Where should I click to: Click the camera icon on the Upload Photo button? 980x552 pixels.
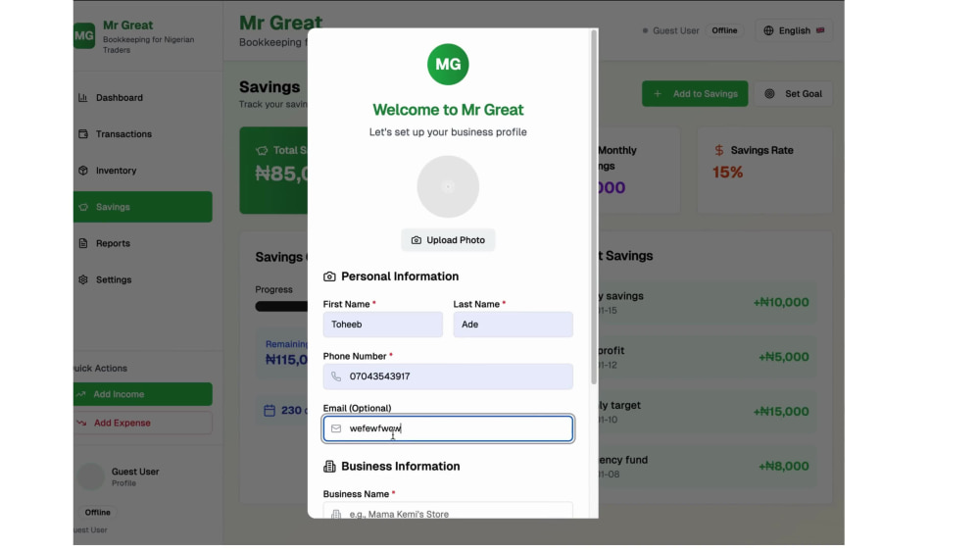coord(416,240)
